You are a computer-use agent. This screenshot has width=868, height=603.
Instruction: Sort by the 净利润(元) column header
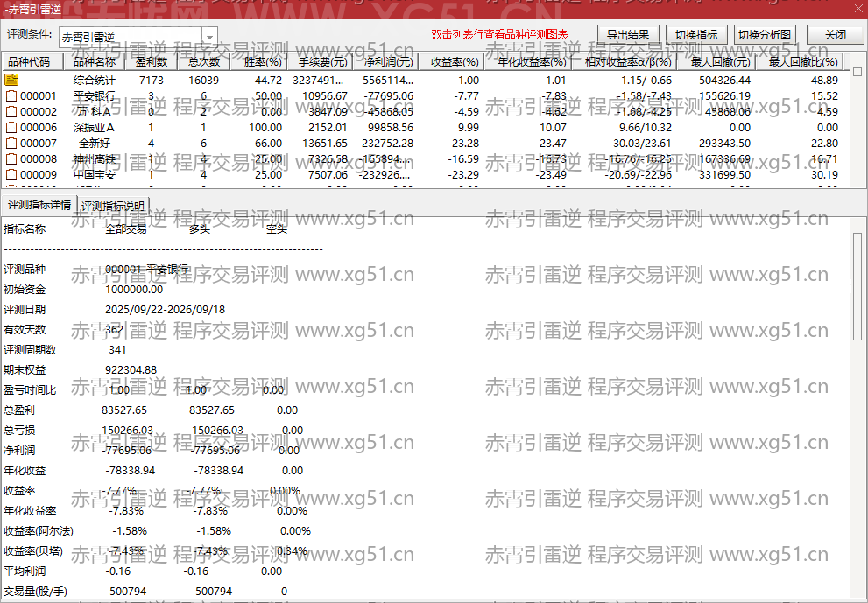pyautogui.click(x=386, y=61)
